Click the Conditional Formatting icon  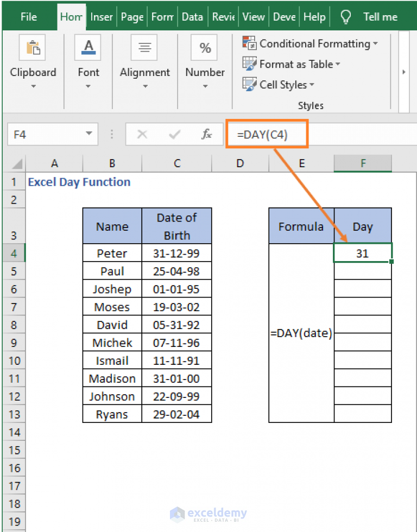pos(249,43)
